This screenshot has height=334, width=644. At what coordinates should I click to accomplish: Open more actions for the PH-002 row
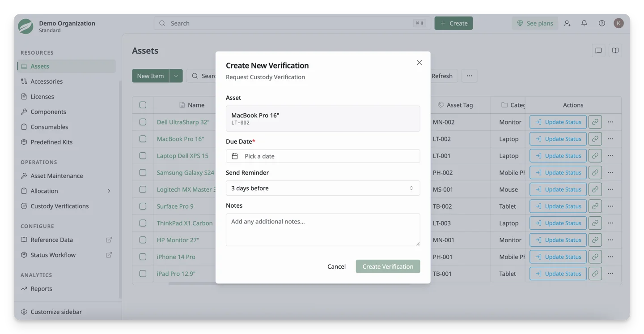pyautogui.click(x=610, y=173)
